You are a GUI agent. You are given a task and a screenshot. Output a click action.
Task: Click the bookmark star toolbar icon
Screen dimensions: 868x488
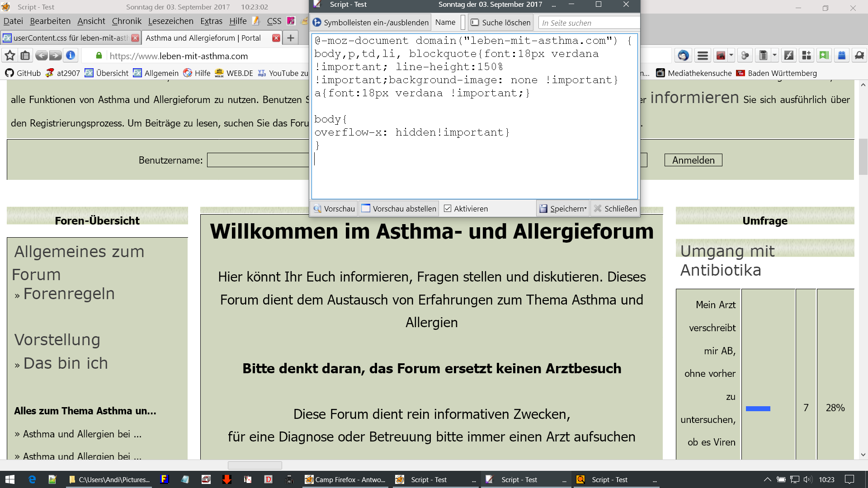[10, 56]
